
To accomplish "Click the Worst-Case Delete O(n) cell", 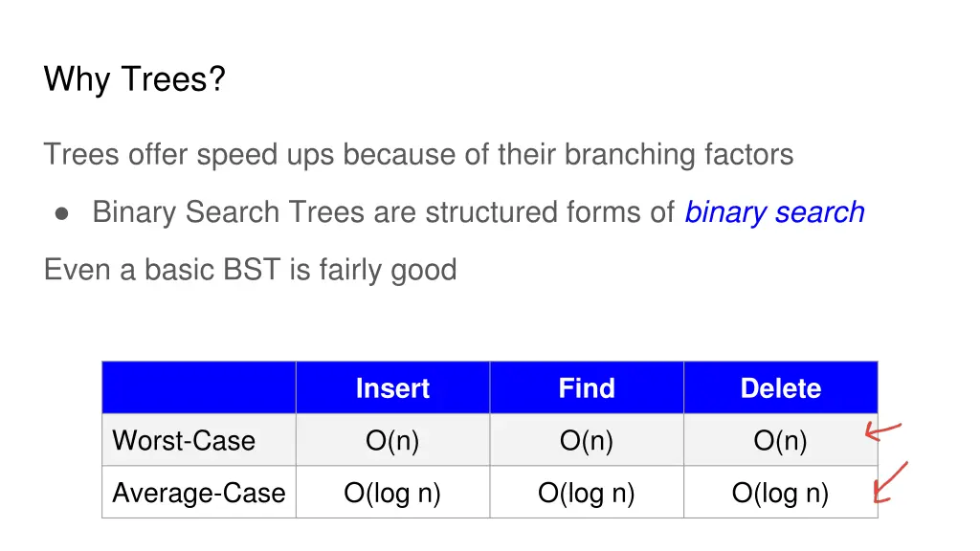I will [780, 441].
